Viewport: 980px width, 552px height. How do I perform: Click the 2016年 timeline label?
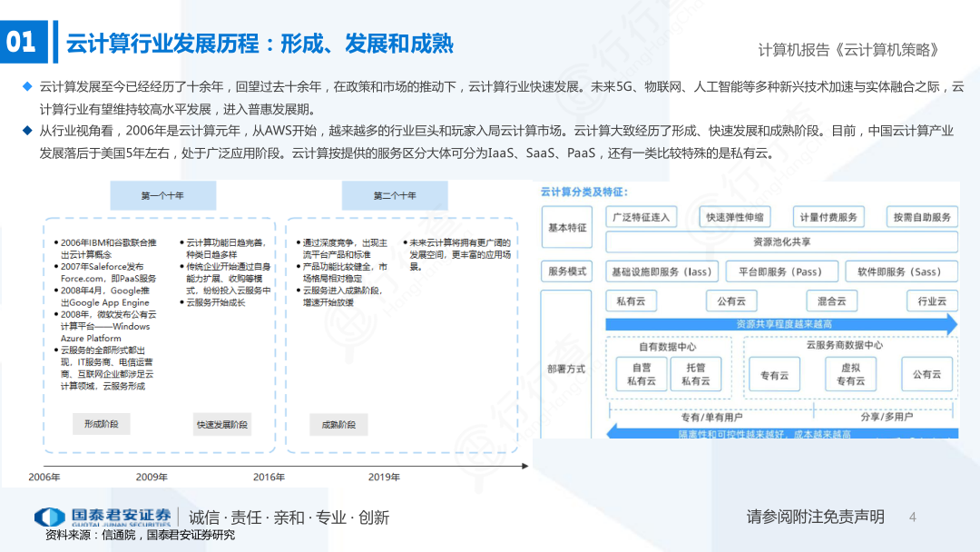pos(269,477)
